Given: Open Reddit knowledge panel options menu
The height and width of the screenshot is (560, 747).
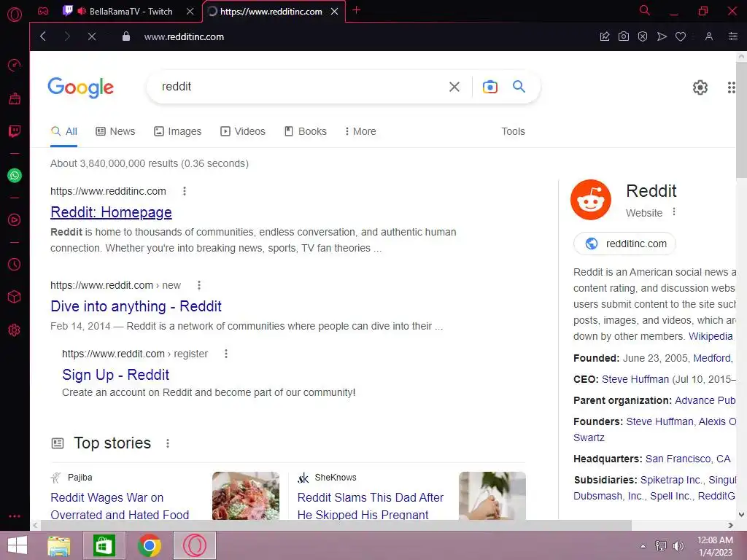Looking at the screenshot, I should point(673,212).
